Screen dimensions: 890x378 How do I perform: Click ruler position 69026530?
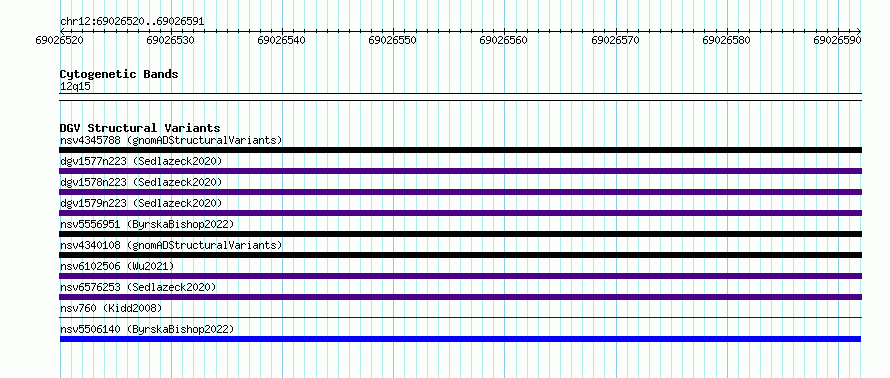pos(170,40)
